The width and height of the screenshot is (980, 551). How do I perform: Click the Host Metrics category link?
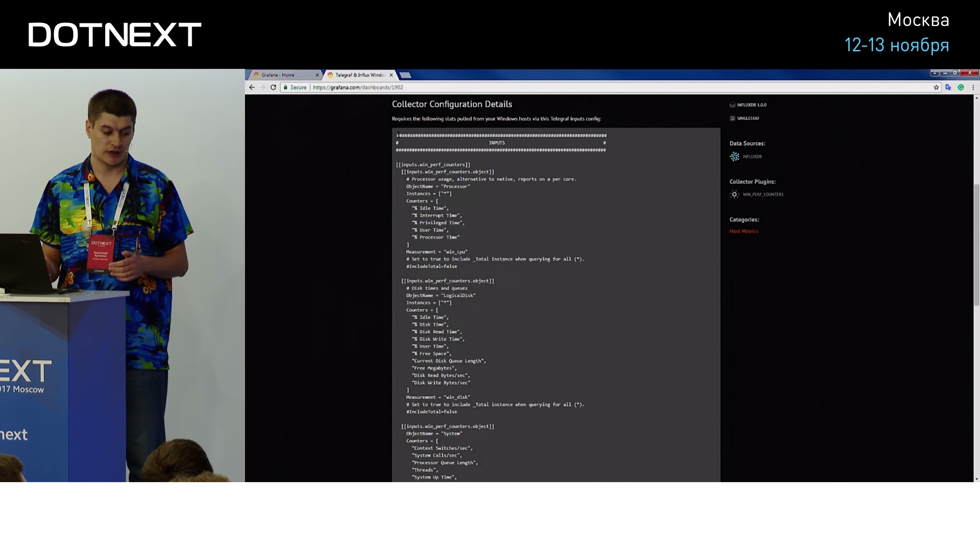tap(744, 232)
